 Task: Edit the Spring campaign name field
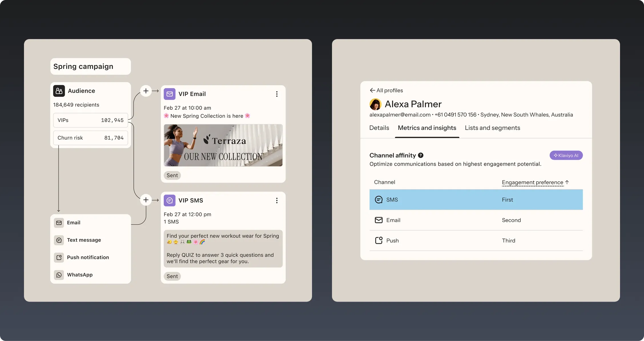90,66
